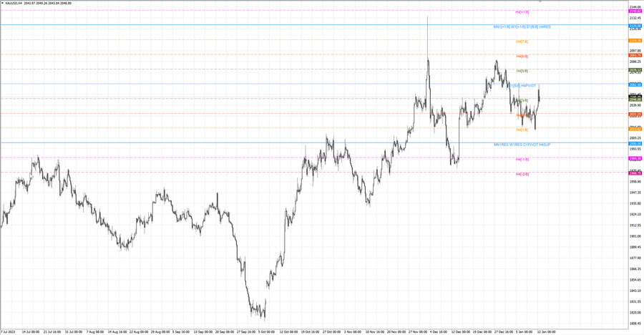This screenshot has height=335, width=644.
Task: Click the 2062.50 blue price tag
Action: 635,84
